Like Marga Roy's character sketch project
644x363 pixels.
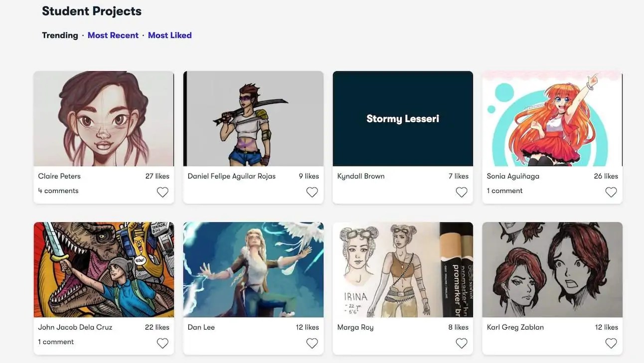pyautogui.click(x=461, y=343)
